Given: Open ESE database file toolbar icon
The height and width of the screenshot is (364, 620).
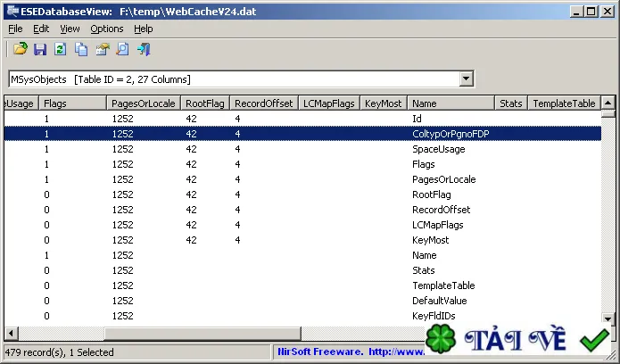Looking at the screenshot, I should pos(21,49).
